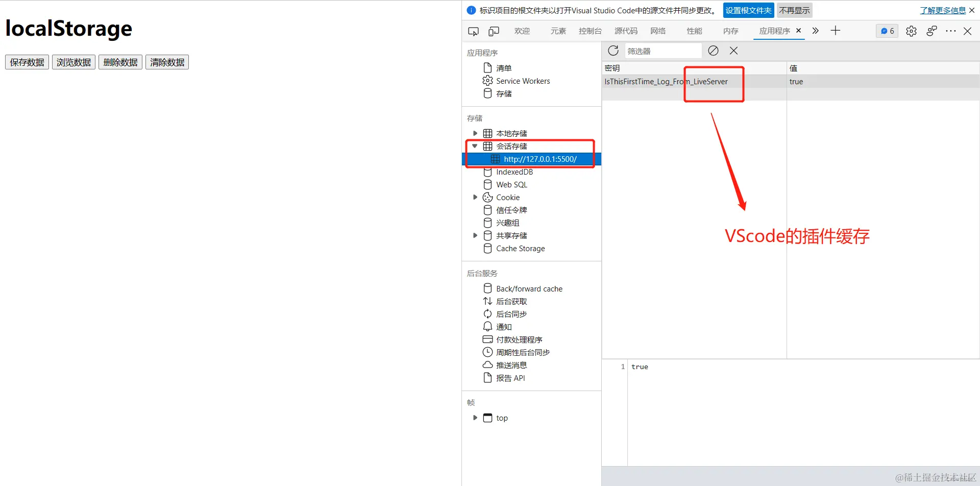Dismiss the info bar with X
The image size is (980, 486).
(x=972, y=10)
